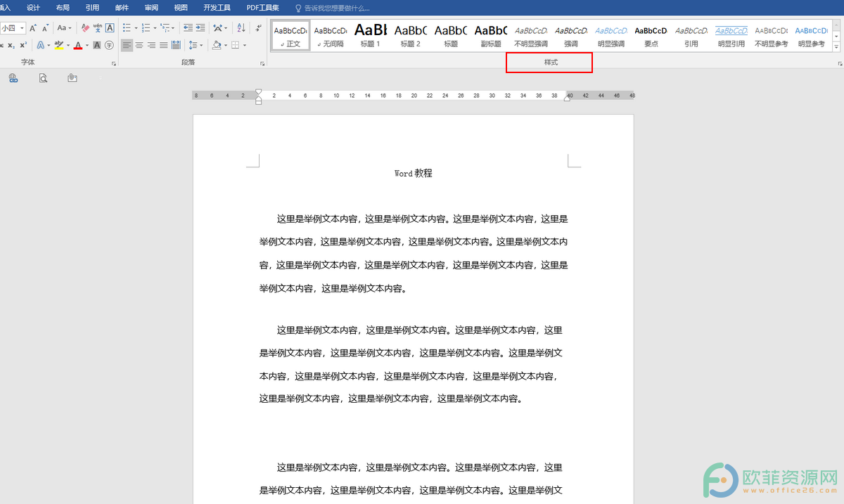Align the paragraph to the left
Screen dimensions: 844x504
tap(127, 45)
